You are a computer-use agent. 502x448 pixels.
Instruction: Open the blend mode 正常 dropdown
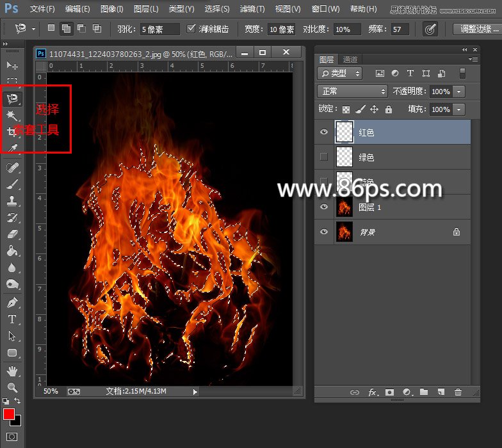pos(352,92)
